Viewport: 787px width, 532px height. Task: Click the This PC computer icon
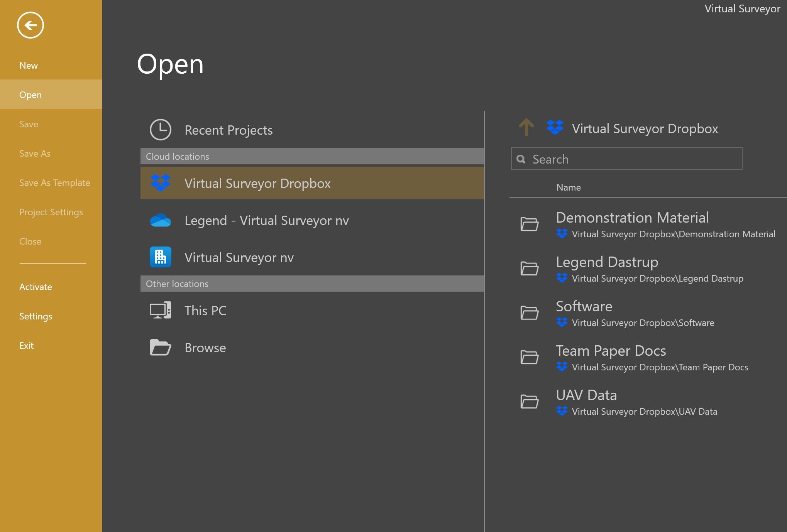click(x=161, y=310)
